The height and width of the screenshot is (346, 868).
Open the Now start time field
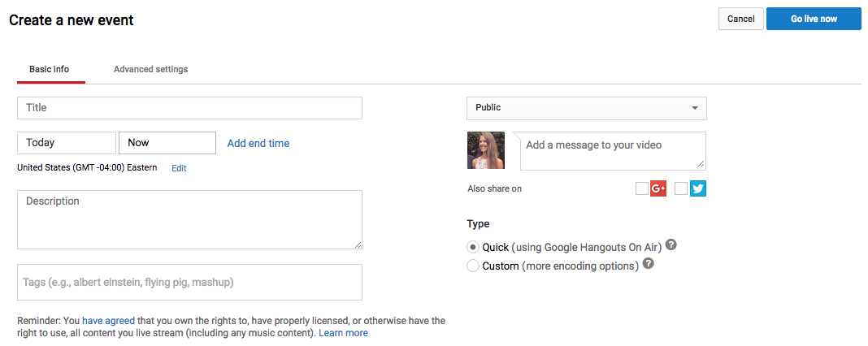(167, 143)
